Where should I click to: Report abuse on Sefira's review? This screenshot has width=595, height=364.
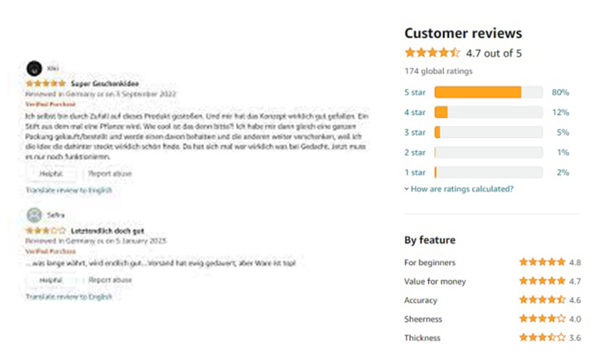110,280
